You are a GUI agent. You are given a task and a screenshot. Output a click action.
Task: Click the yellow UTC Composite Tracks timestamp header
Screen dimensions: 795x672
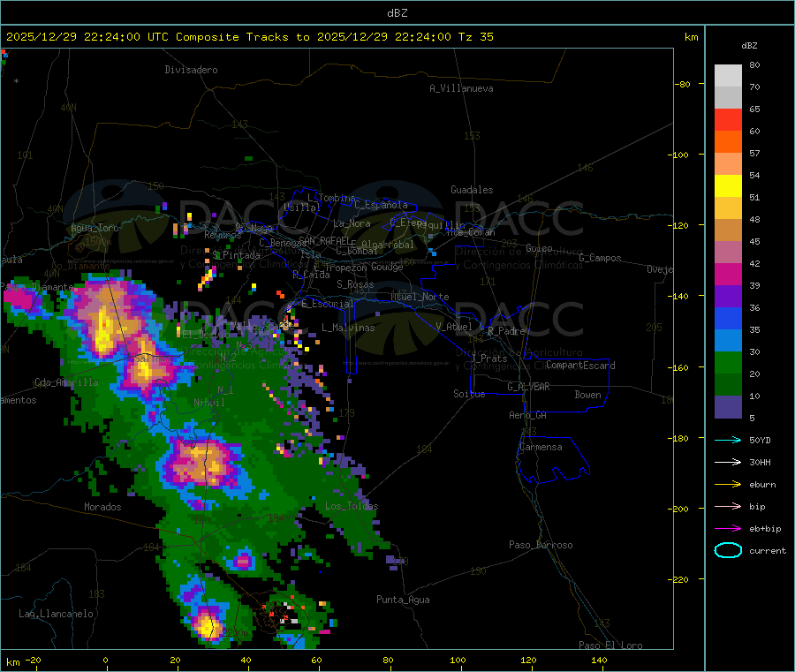tap(249, 36)
